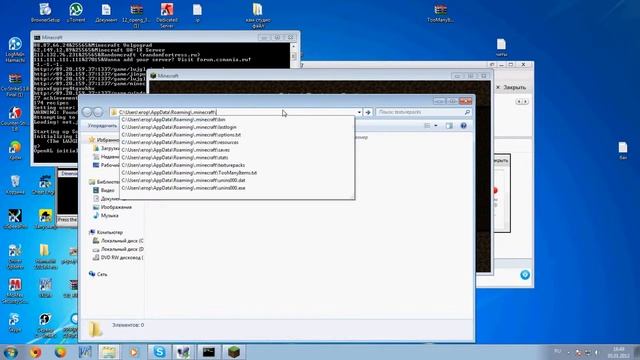Open the Видео library
640x360 pixels.
click(x=104, y=190)
